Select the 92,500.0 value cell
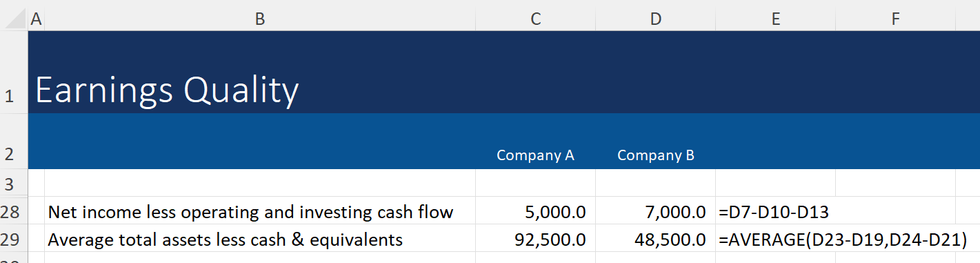980x263 pixels. 535,238
